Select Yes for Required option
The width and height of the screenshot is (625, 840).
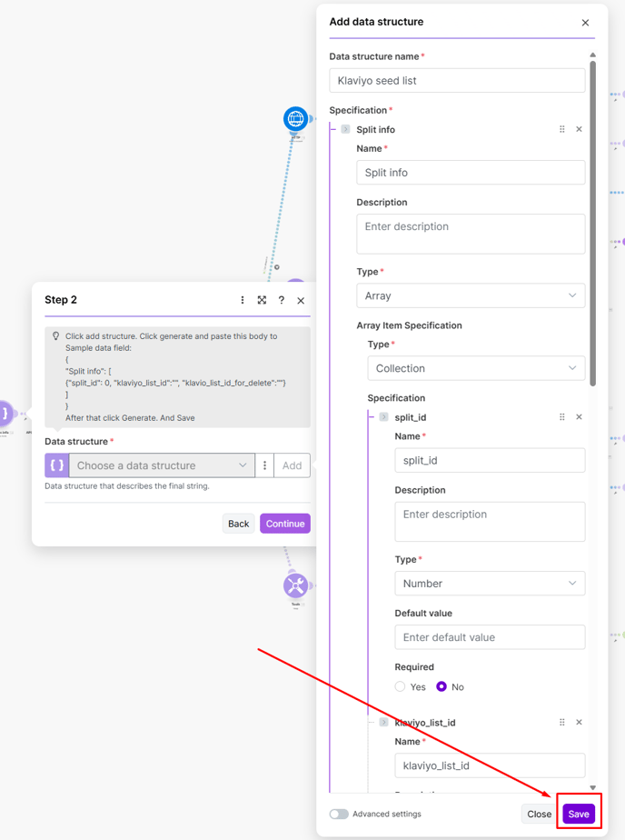[x=401, y=686]
